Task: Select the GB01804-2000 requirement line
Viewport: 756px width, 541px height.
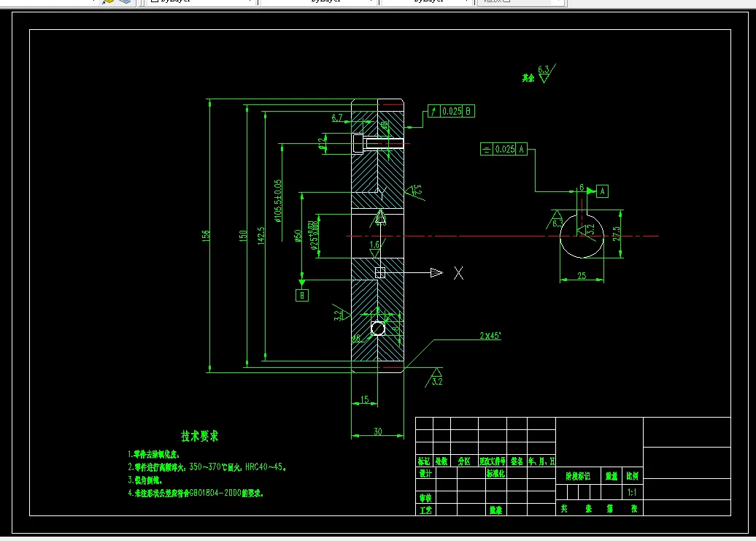Action: coord(196,494)
